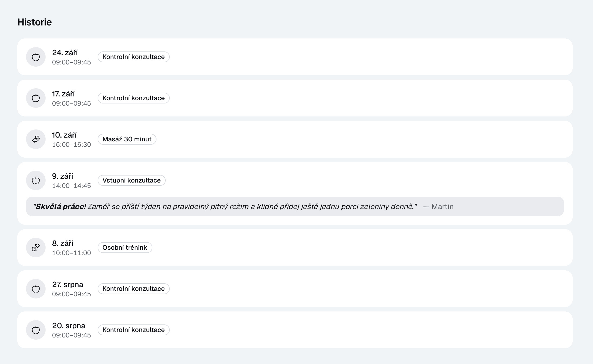Click the date text 10. září
This screenshot has width=593, height=364.
tap(64, 135)
